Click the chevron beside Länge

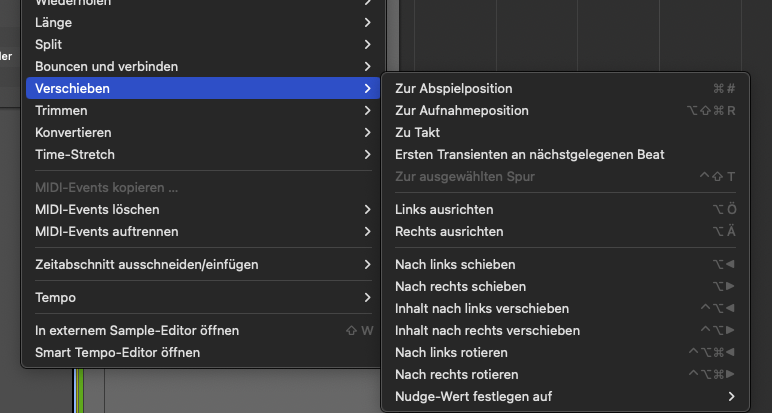367,23
